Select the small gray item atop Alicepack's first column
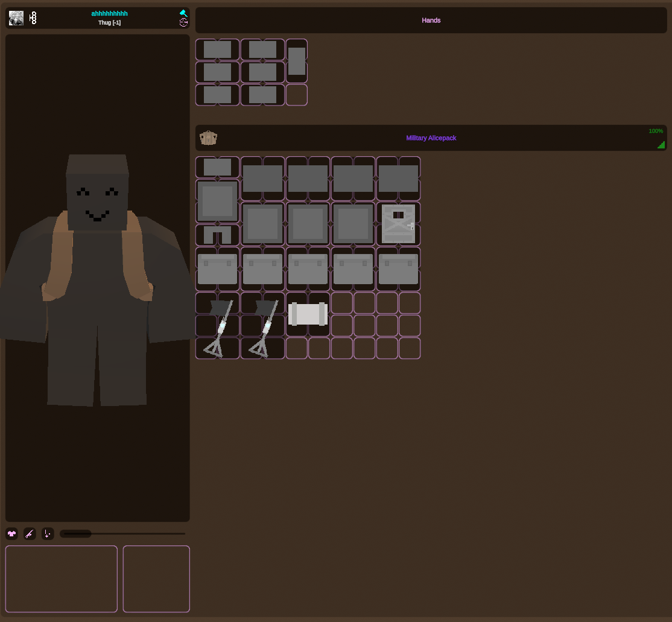The image size is (672, 622). 217,167
